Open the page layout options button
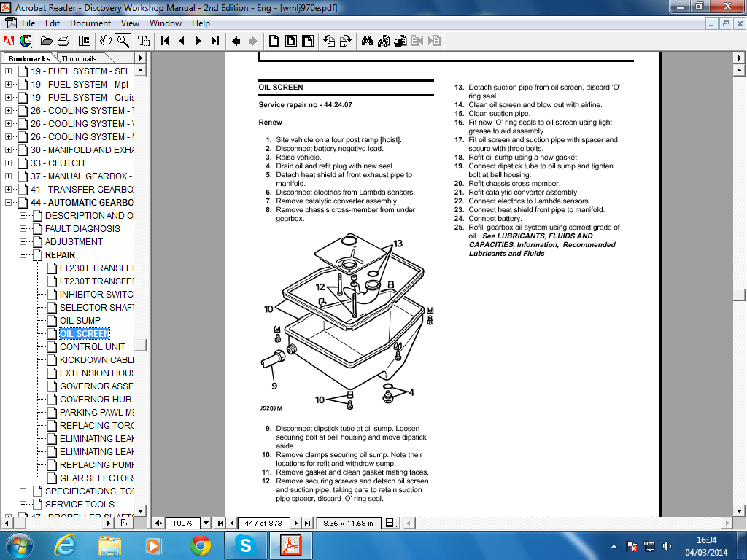Screen dimensions: 747x560 (391, 523)
